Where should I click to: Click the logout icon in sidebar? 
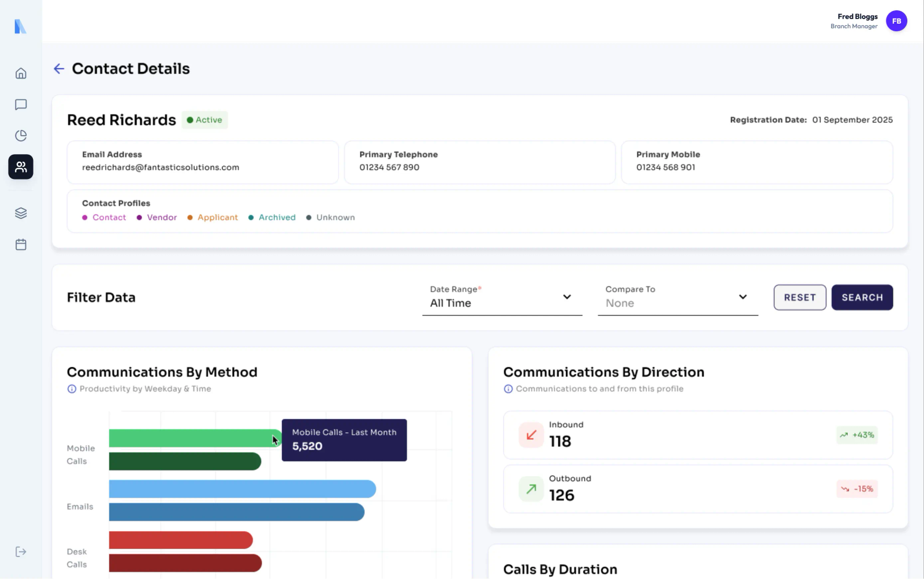21,552
